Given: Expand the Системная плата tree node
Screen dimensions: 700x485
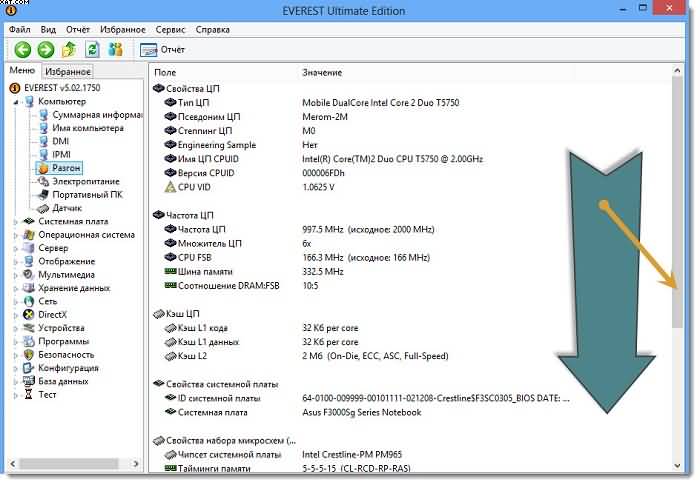Looking at the screenshot, I should coord(15,222).
